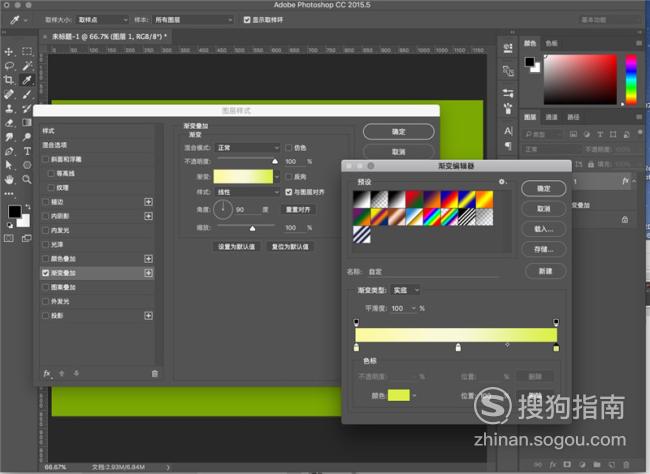Select the Eyedropper tool in the toolbox
Viewport: 650px width, 474px height.
pyautogui.click(x=27, y=80)
